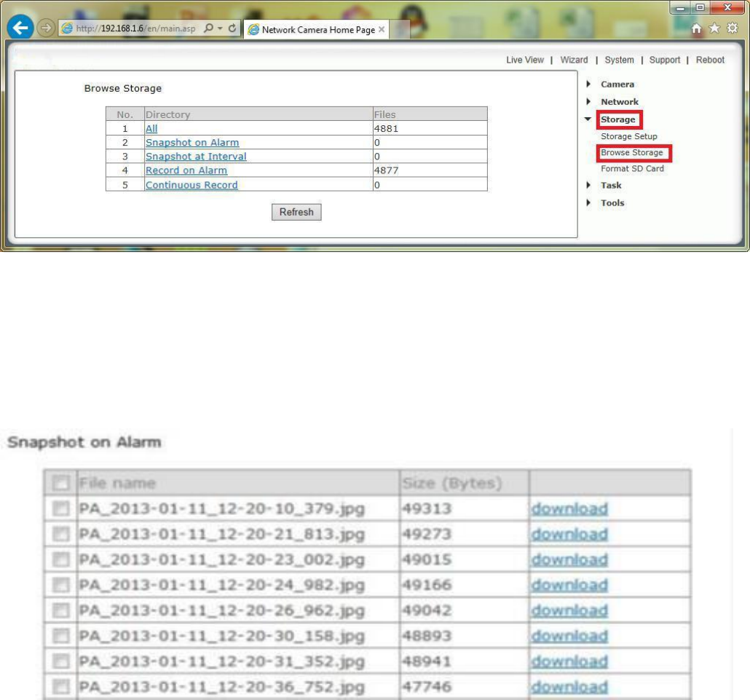Open Format SD Card page
750x700 pixels.
(x=632, y=168)
